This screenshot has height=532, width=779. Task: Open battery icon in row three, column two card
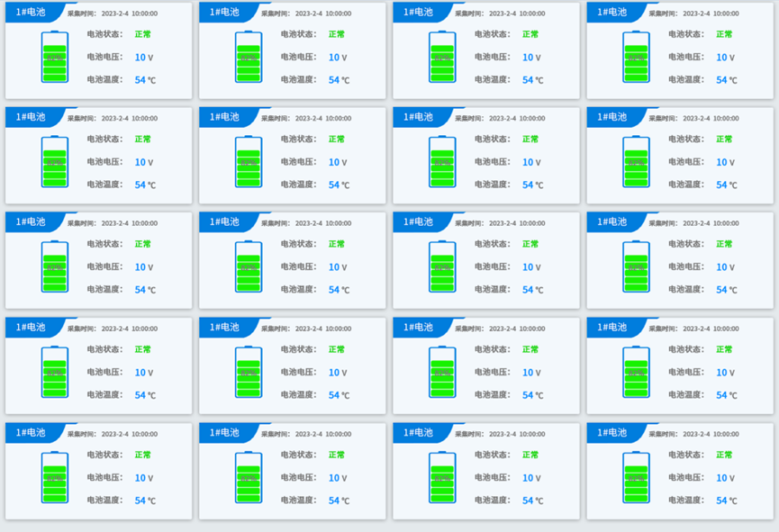249,266
